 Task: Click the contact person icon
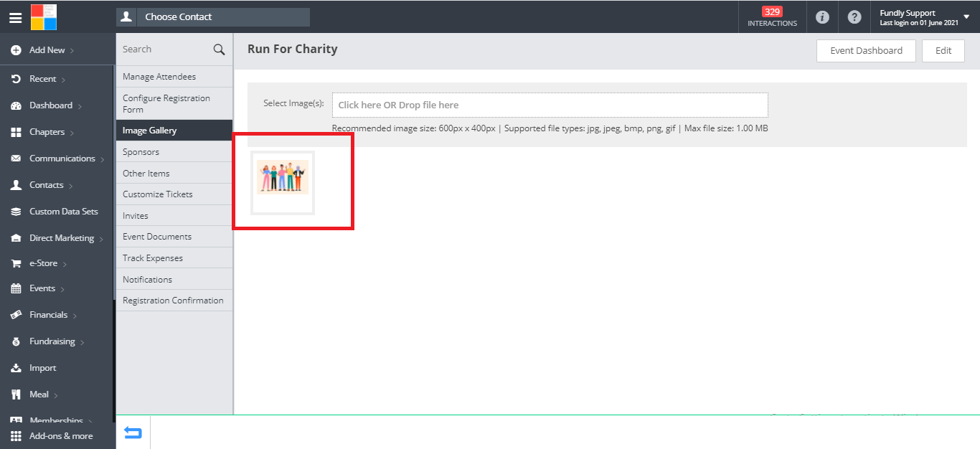point(126,16)
